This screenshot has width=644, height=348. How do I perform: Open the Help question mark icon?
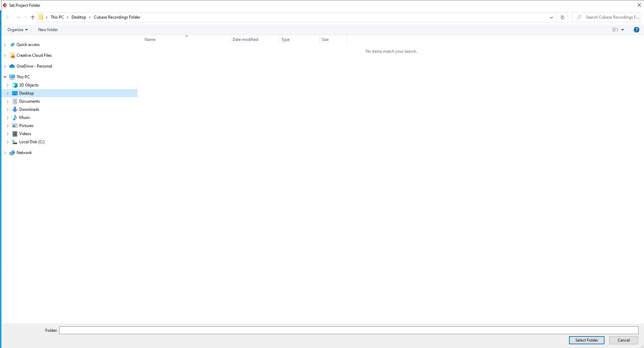tap(636, 30)
